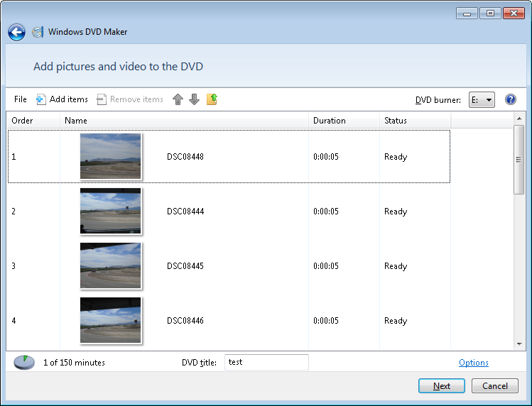
Task: Click the DVD title input field
Action: [266, 362]
